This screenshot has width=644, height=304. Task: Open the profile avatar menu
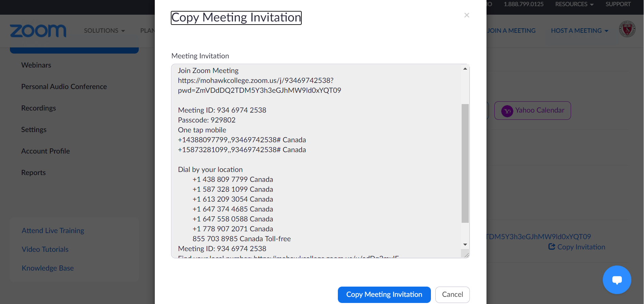tap(627, 29)
